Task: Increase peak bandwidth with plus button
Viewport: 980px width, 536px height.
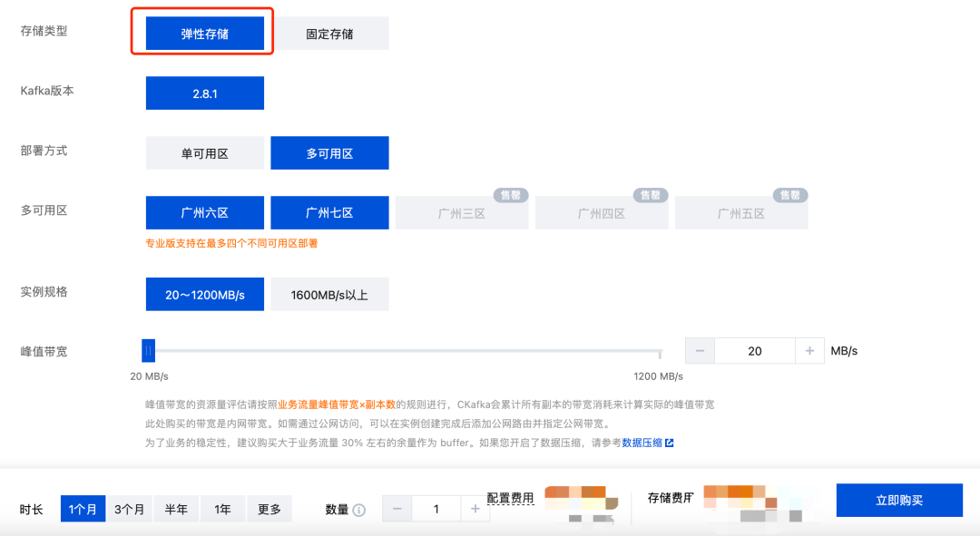Action: pos(809,351)
